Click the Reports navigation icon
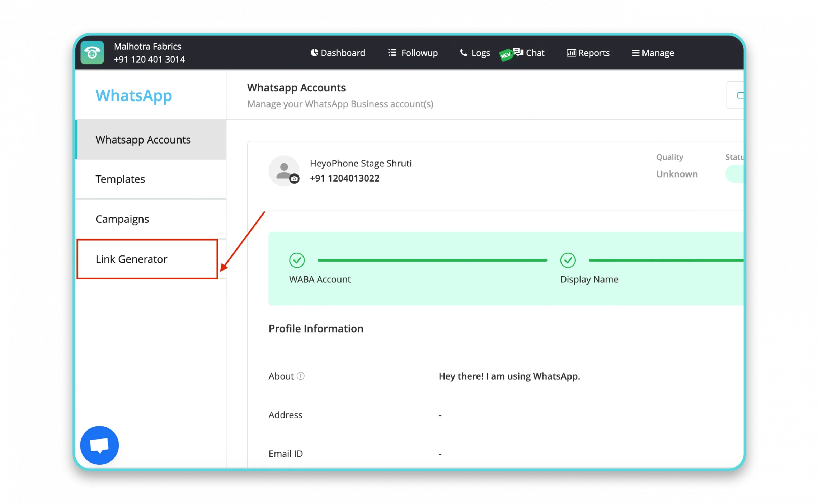 [x=571, y=53]
